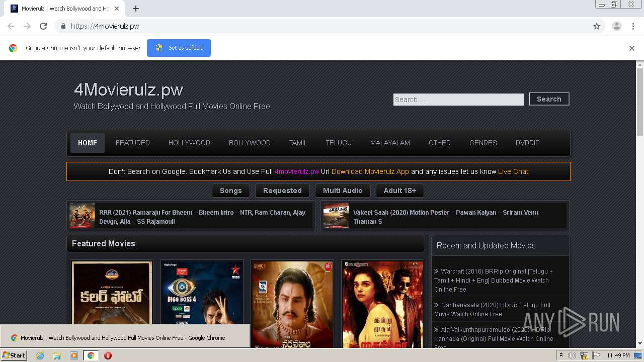Viewport: 644px width, 362px height.
Task: Open Ala Vaikunthapurramuloo (2020) HDRip link
Action: pyautogui.click(x=494, y=338)
